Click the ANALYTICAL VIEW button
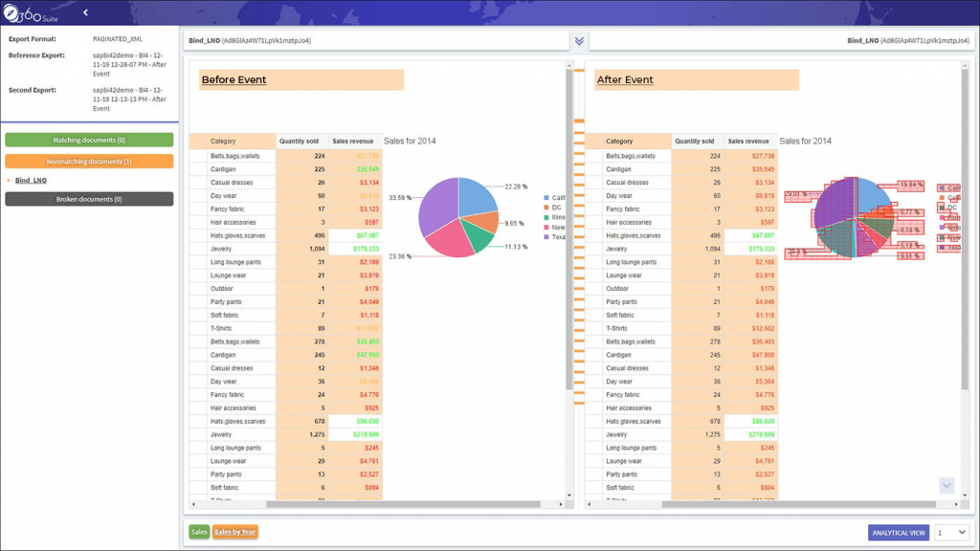 pos(898,533)
